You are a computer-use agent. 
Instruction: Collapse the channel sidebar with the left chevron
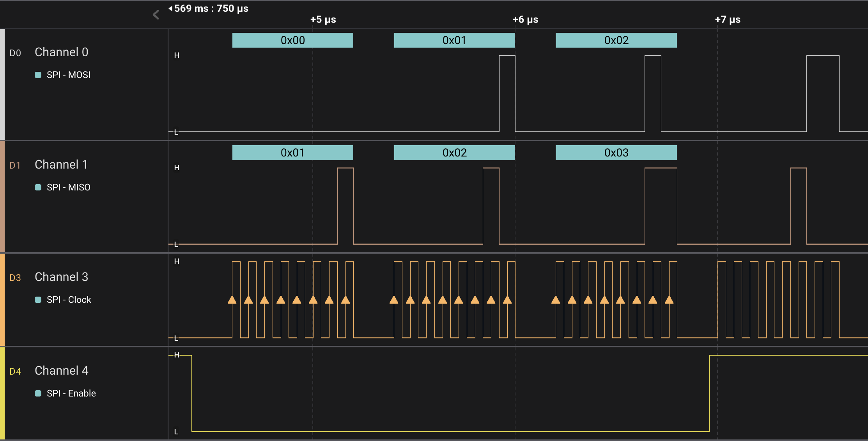coord(156,15)
